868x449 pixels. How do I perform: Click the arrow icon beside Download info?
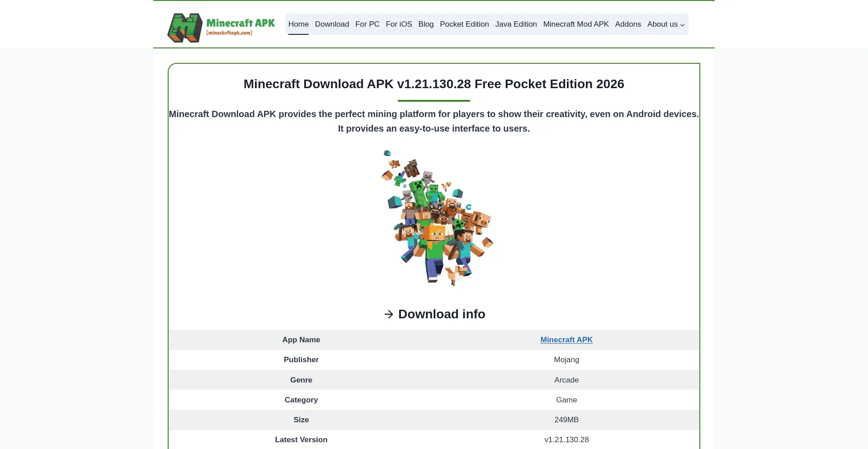[389, 314]
